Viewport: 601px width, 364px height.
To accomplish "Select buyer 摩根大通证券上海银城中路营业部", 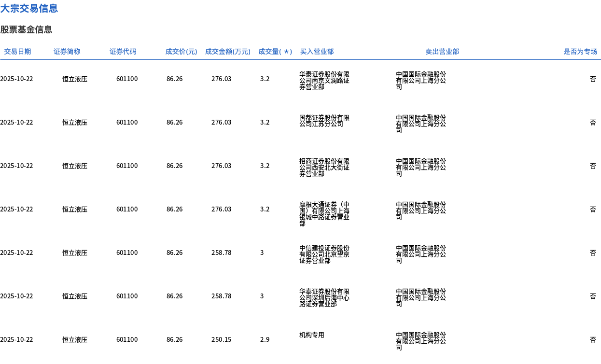I will [x=324, y=214].
